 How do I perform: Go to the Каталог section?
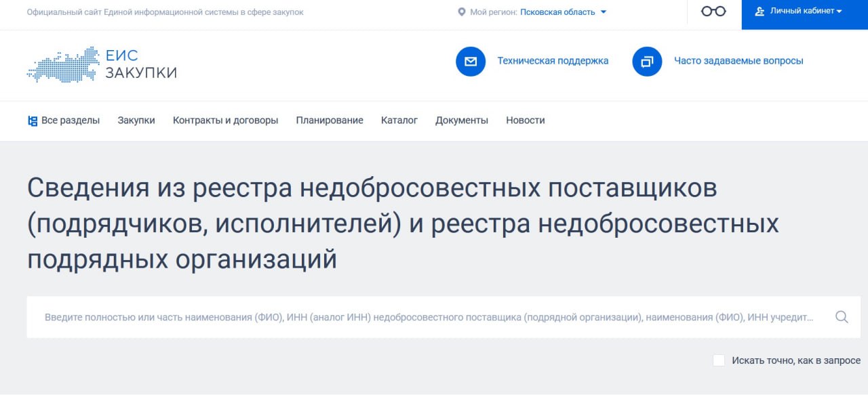point(399,121)
